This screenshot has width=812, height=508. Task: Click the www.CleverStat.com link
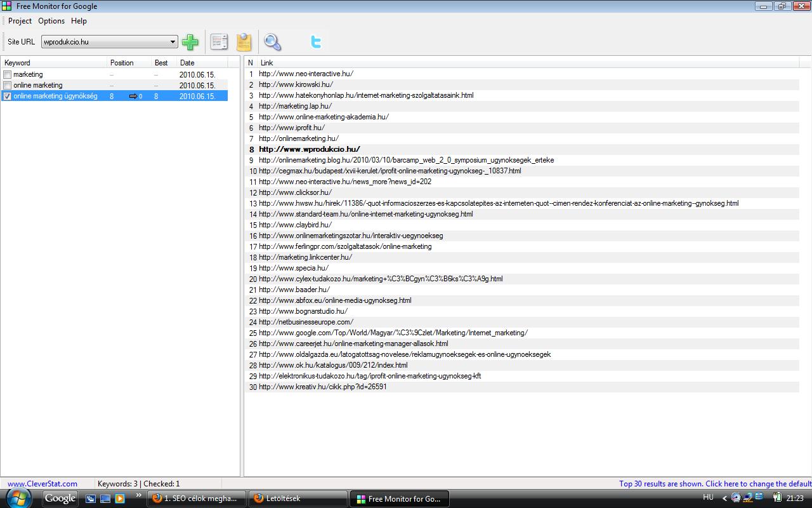coord(43,484)
